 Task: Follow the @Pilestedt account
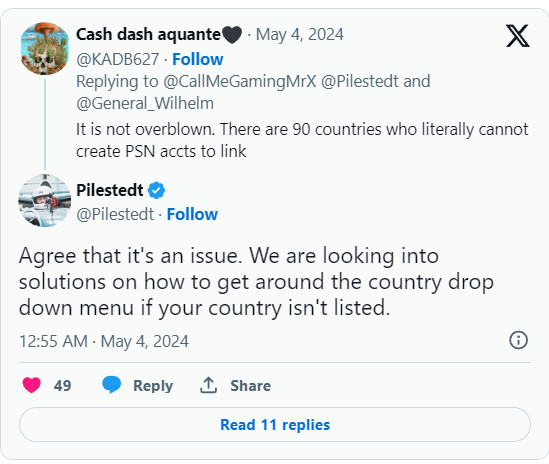point(192,214)
